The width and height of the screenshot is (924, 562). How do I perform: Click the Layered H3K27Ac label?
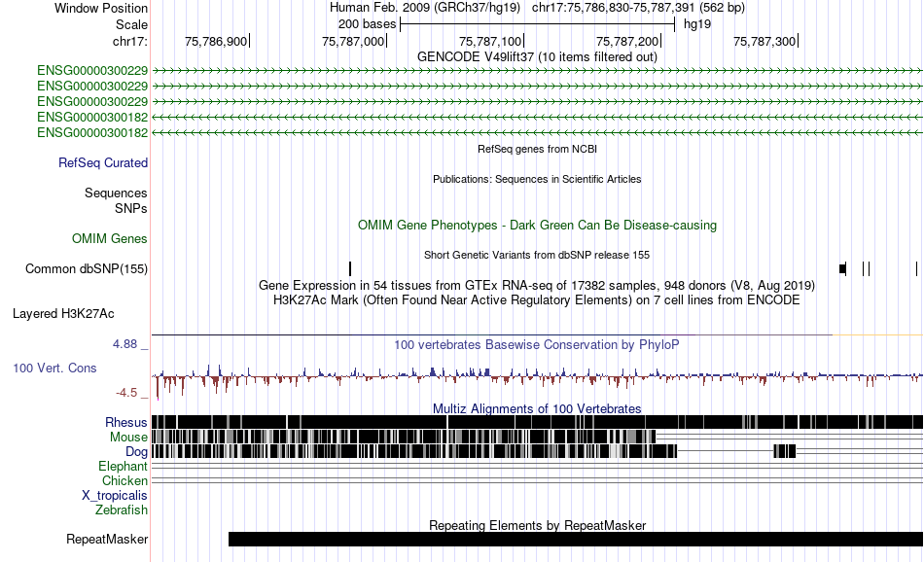tap(63, 313)
